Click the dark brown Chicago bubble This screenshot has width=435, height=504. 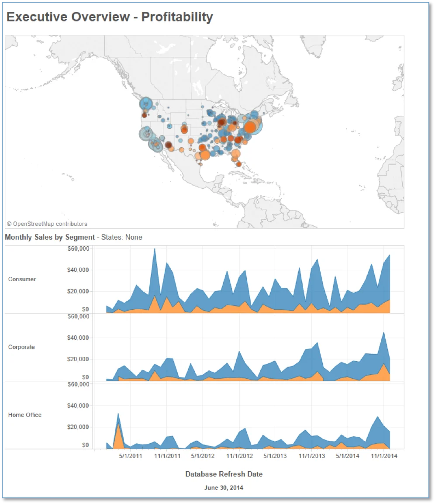[221, 122]
